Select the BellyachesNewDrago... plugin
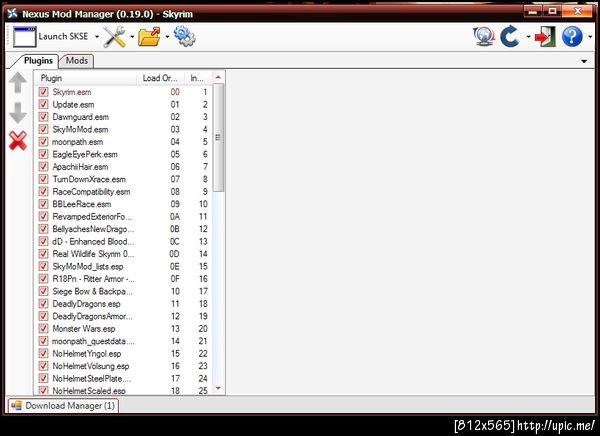The height and width of the screenshot is (436, 600). [123, 229]
